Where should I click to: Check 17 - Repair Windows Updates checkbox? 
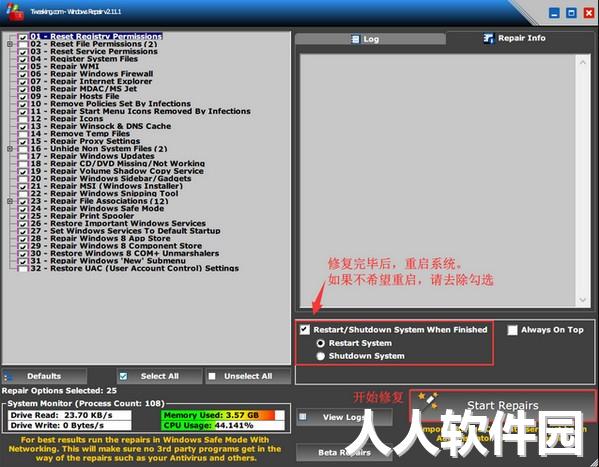pos(23,156)
